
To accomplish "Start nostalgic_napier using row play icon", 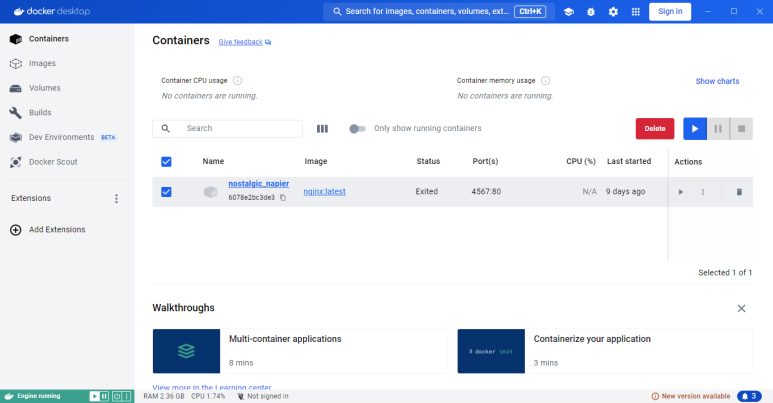I will point(680,192).
